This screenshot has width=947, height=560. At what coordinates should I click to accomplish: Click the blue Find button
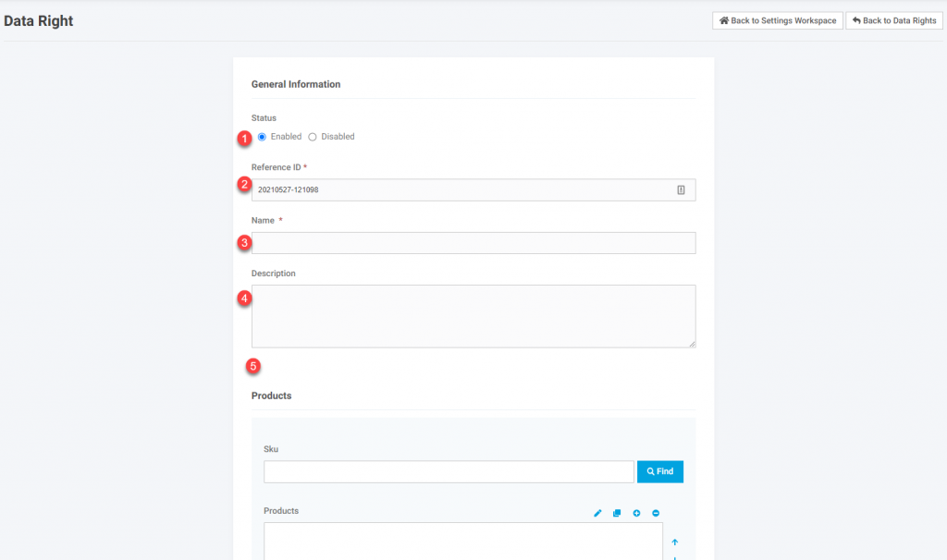660,471
